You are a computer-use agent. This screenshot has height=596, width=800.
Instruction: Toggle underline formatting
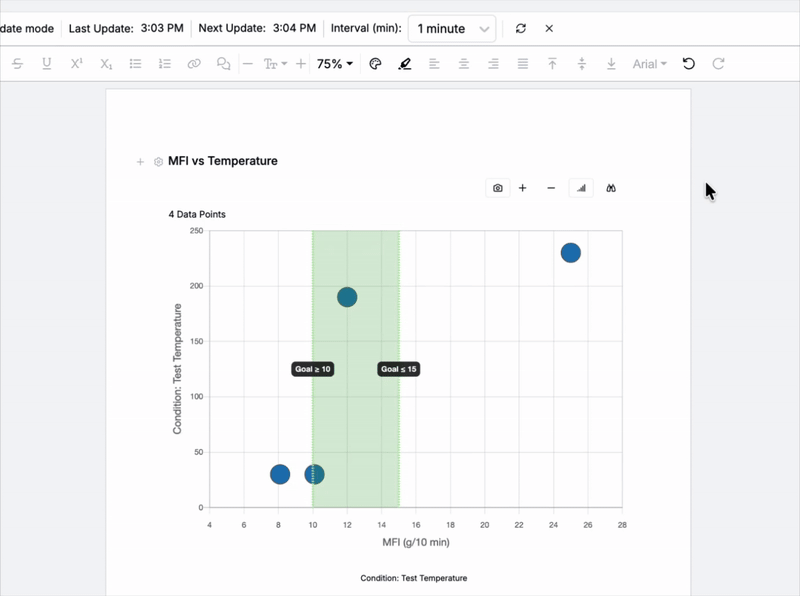click(x=46, y=64)
